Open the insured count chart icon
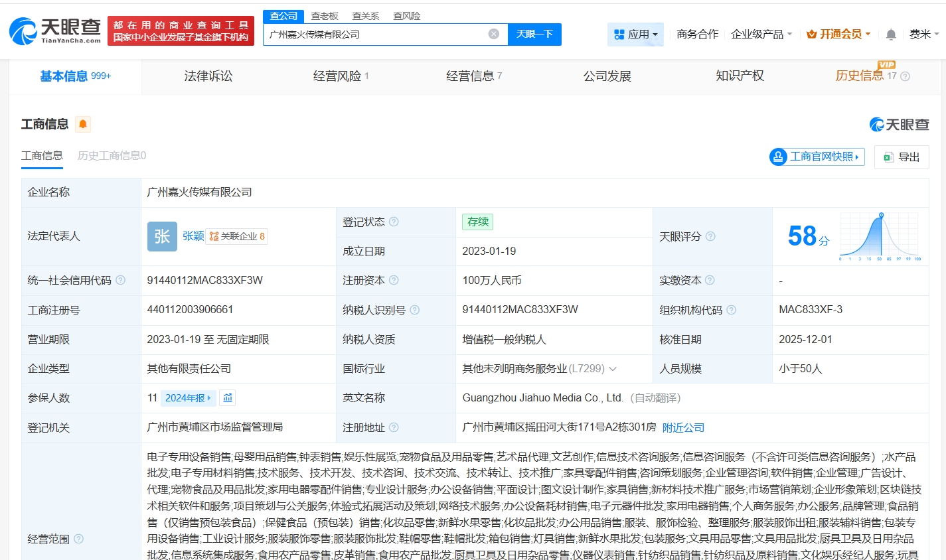Image resolution: width=946 pixels, height=560 pixels. pos(228,398)
